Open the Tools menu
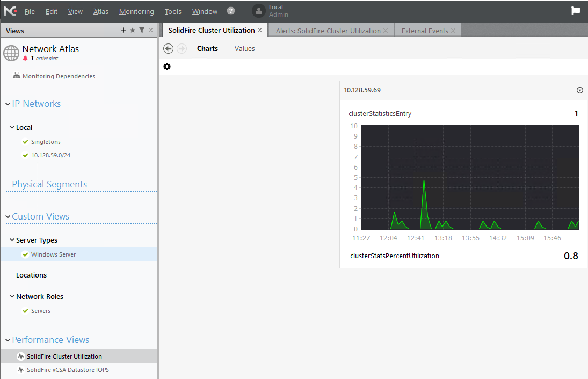 pos(173,12)
